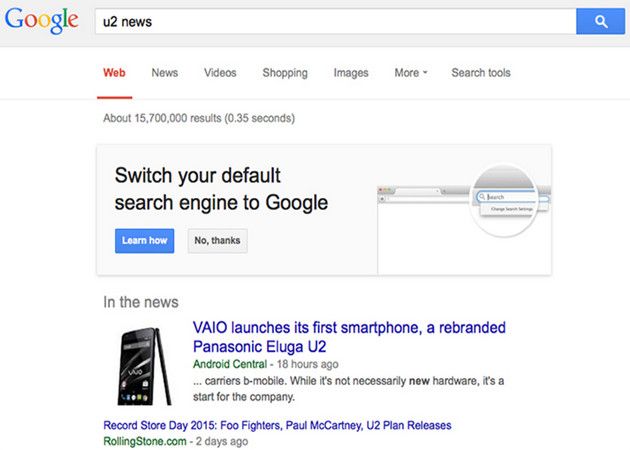Go to the Shopping tab
This screenshot has height=450, width=630.
click(x=285, y=73)
